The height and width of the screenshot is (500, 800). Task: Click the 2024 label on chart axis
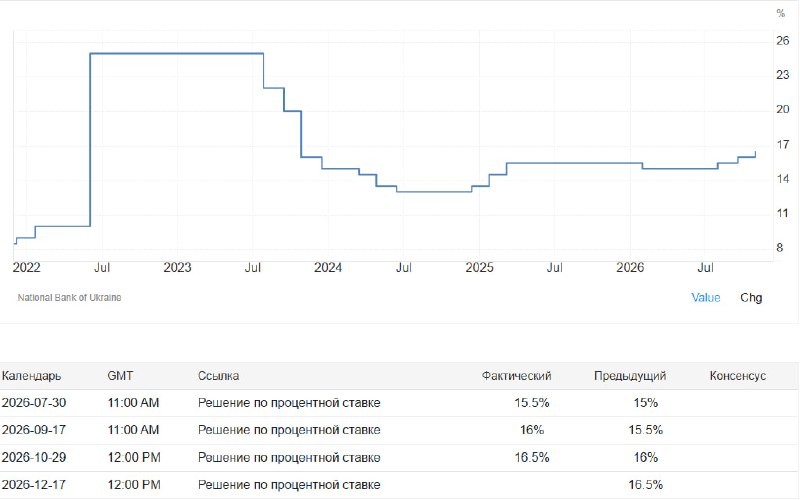click(x=328, y=267)
